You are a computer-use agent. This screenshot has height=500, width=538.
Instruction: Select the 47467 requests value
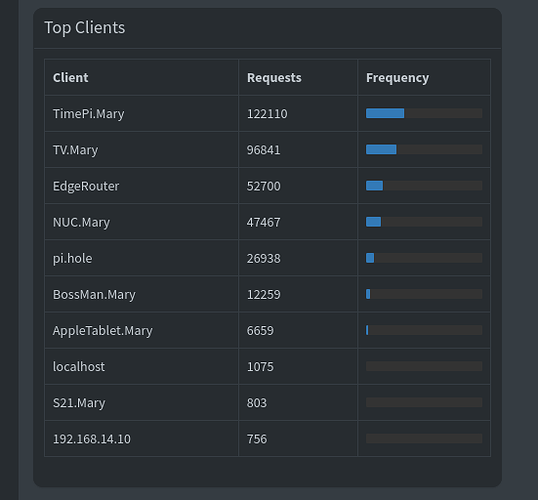click(x=264, y=222)
